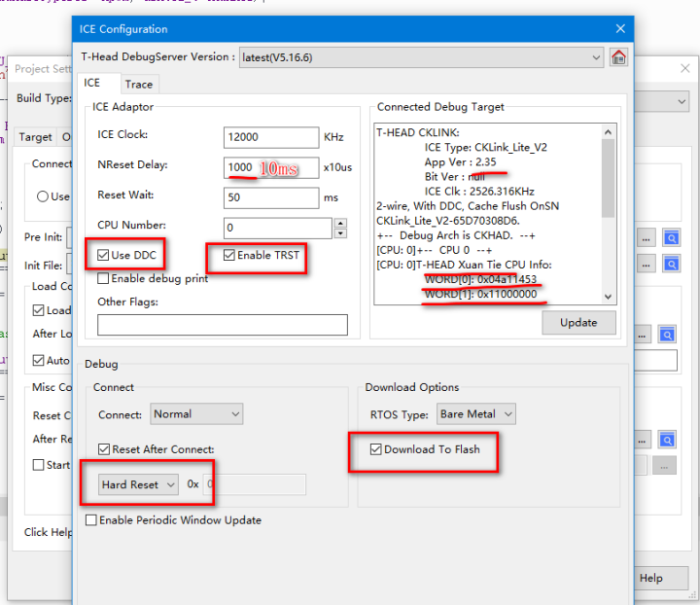This screenshot has width=700, height=605.
Task: Click the magnifier icon in After Reset row
Action: (x=669, y=334)
